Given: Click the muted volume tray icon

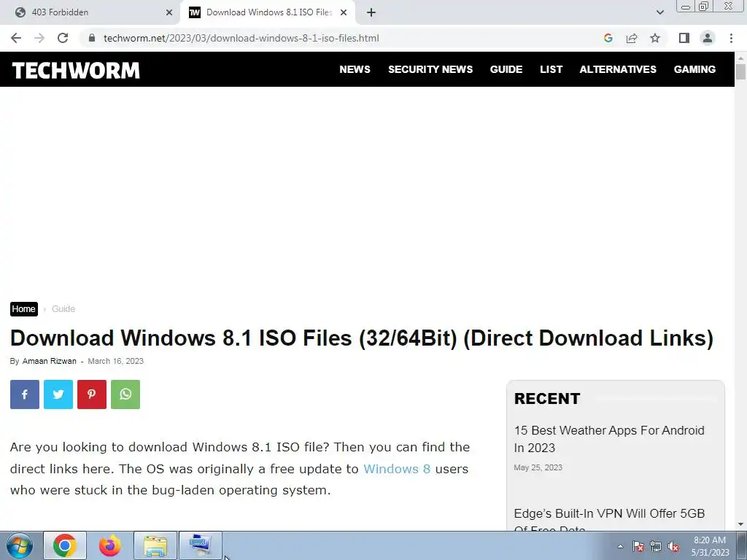Looking at the screenshot, I should click(673, 546).
